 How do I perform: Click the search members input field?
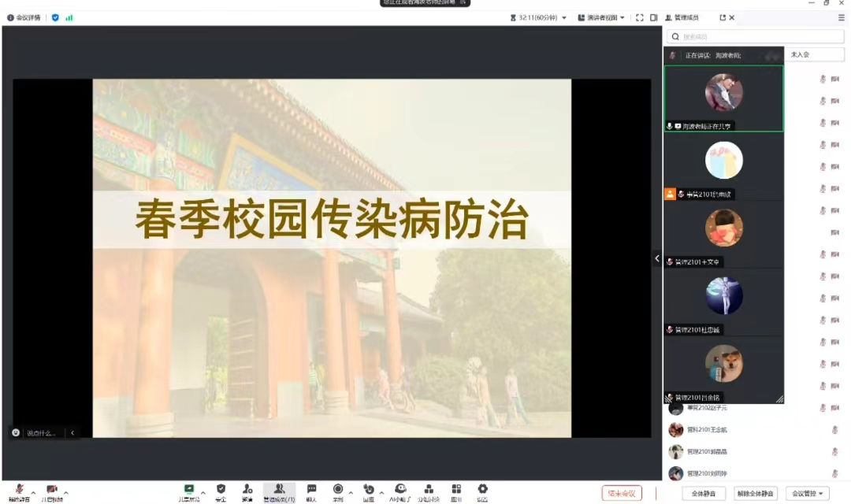tap(754, 37)
